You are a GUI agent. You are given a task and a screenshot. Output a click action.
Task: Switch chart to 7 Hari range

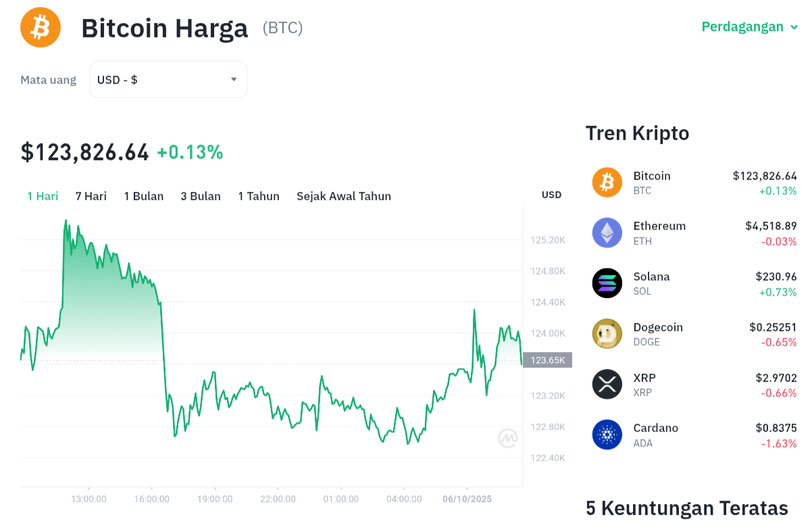click(x=91, y=196)
